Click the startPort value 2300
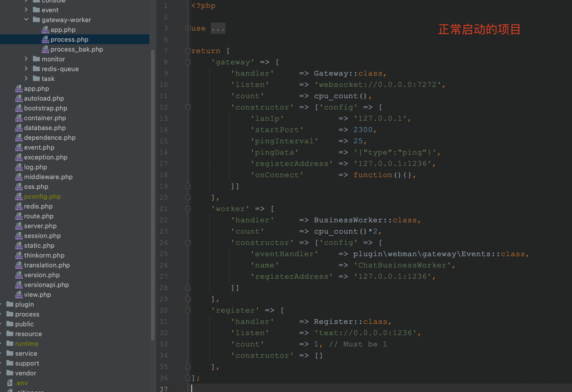Image resolution: width=572 pixels, height=392 pixels. pos(363,130)
